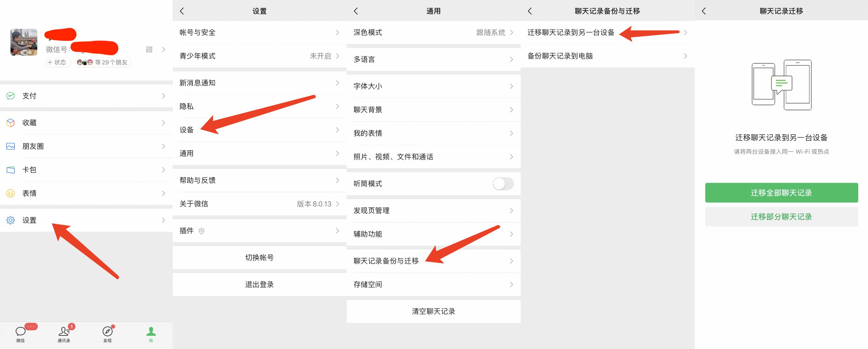Viewport: 868px width, 349px height.
Task: Open the 发现 discover tab icon
Action: pyautogui.click(x=107, y=331)
